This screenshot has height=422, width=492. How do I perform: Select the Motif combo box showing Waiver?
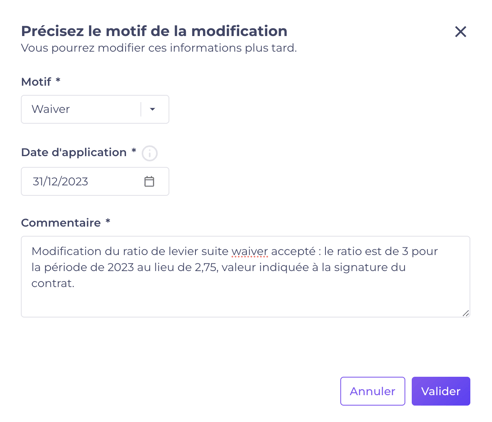click(x=95, y=109)
